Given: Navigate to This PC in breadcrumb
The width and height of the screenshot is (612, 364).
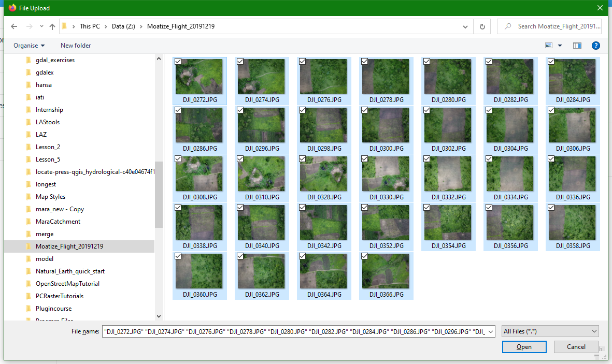Looking at the screenshot, I should [90, 26].
